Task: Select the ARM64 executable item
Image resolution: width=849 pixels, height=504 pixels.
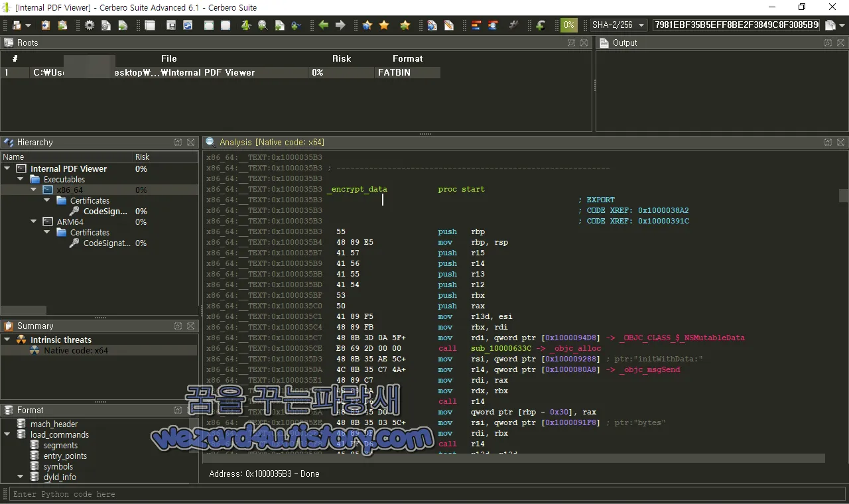Action: pos(70,221)
